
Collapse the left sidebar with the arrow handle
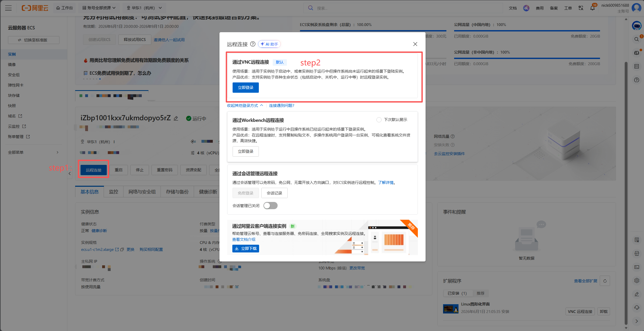[x=70, y=174]
